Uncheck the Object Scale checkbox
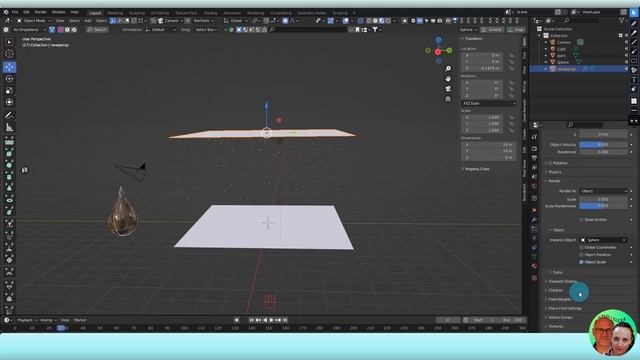Viewport: 640px width, 360px height. pyautogui.click(x=581, y=262)
